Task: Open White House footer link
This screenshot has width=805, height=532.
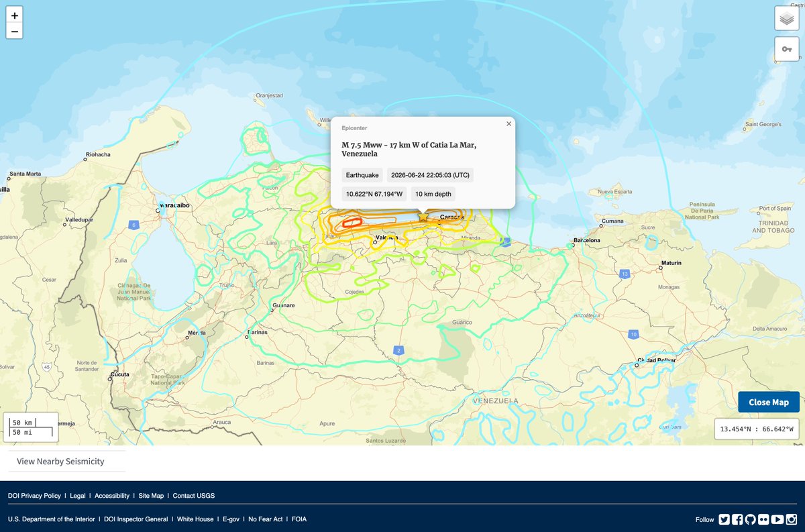Action: pos(195,519)
